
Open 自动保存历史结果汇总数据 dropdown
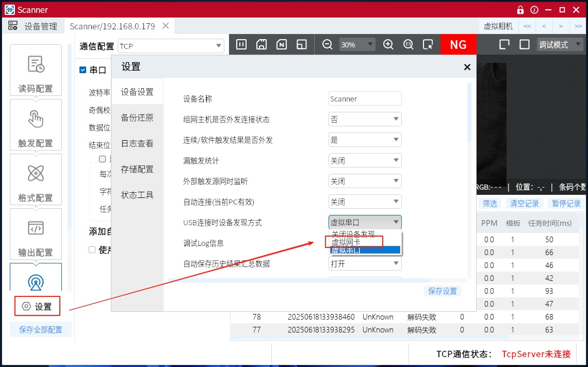click(365, 263)
